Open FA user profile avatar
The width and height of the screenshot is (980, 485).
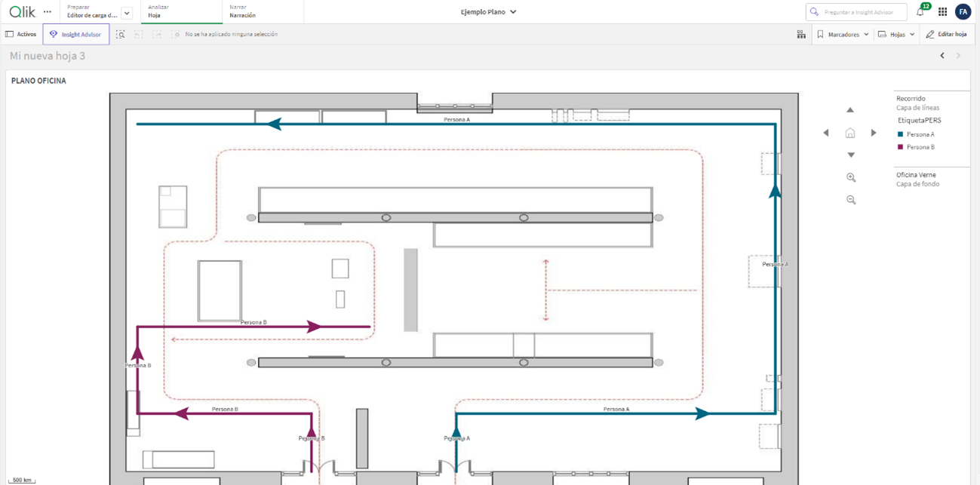(x=963, y=12)
